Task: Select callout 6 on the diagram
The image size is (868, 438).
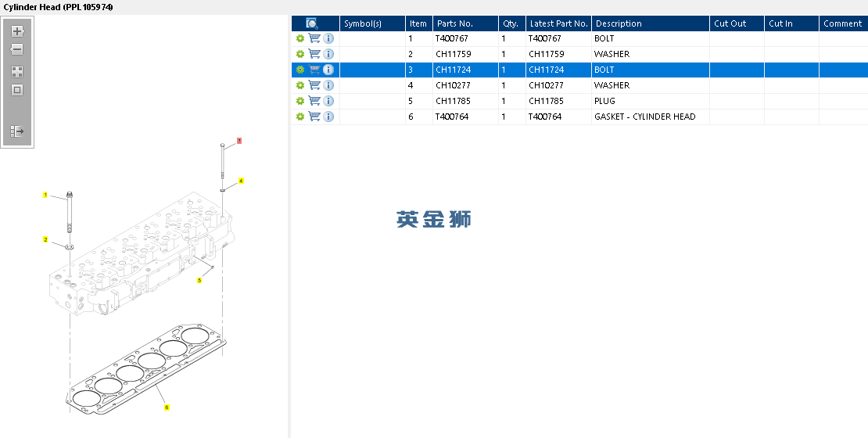Action: [167, 407]
